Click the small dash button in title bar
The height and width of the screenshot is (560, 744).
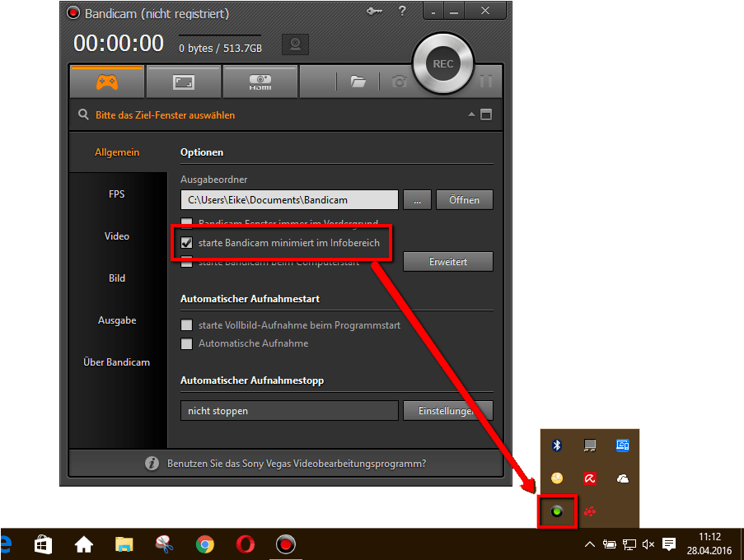coord(433,11)
